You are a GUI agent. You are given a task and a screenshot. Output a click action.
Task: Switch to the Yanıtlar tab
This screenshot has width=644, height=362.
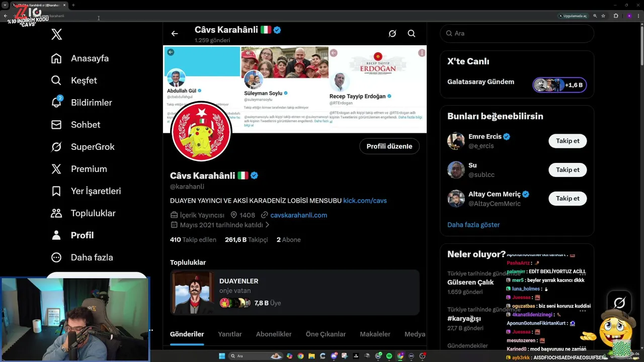click(x=230, y=334)
